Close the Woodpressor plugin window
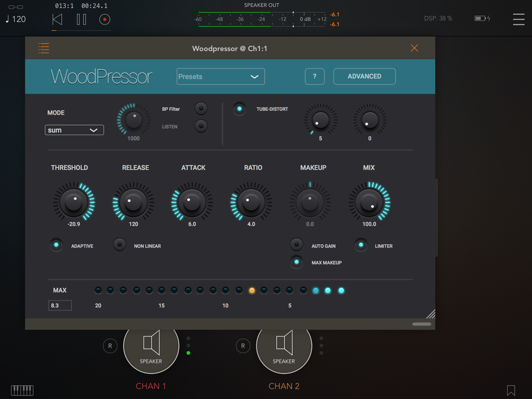This screenshot has width=532, height=399. 414,48
